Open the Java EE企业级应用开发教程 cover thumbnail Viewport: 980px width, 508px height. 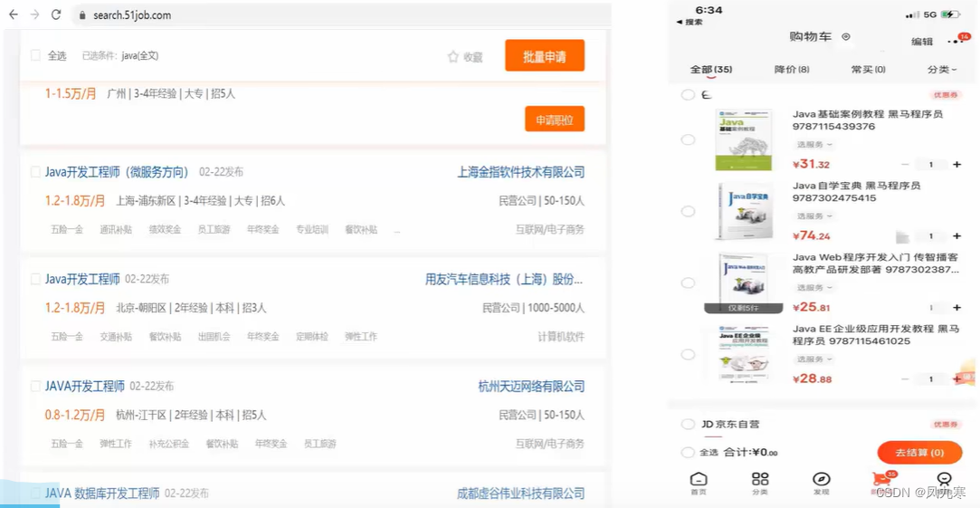tap(746, 354)
